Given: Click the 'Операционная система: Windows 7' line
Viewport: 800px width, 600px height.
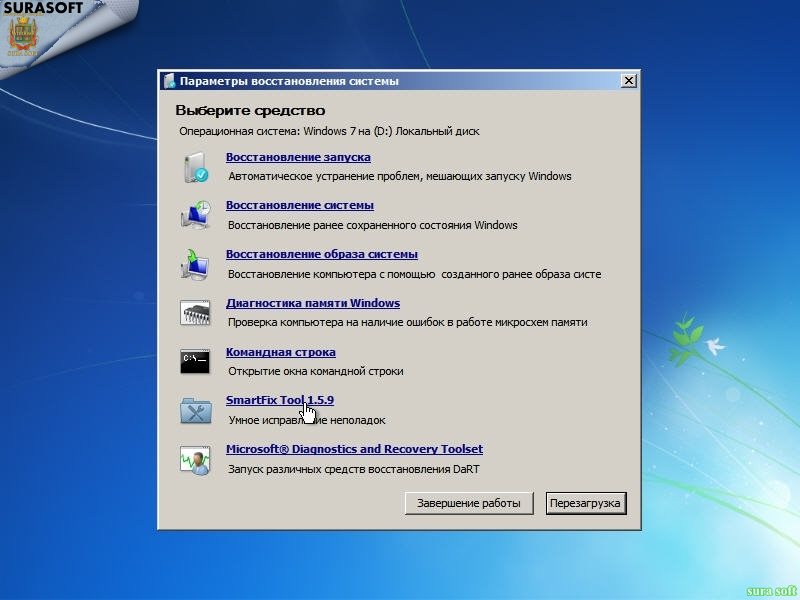Looking at the screenshot, I should tap(329, 131).
